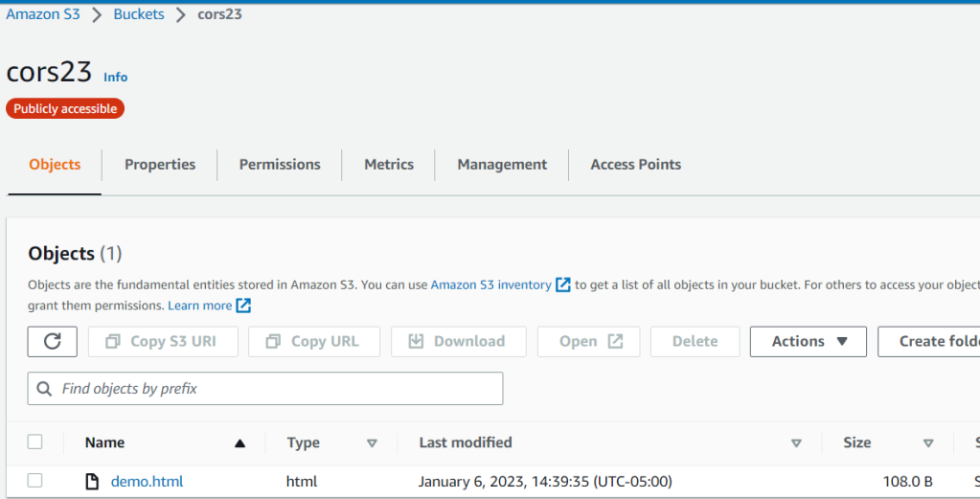Open the Info link beside cors23
The width and height of the screenshot is (980, 499).
tap(116, 77)
